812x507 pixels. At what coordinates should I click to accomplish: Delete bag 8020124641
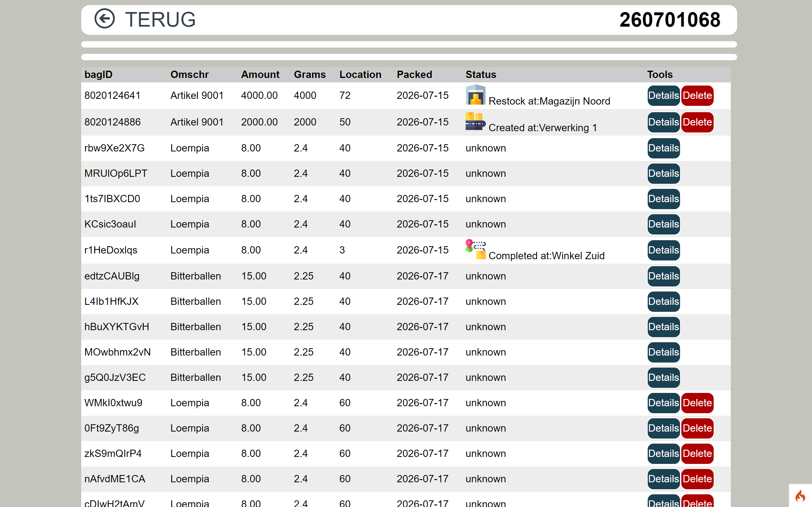click(697, 96)
